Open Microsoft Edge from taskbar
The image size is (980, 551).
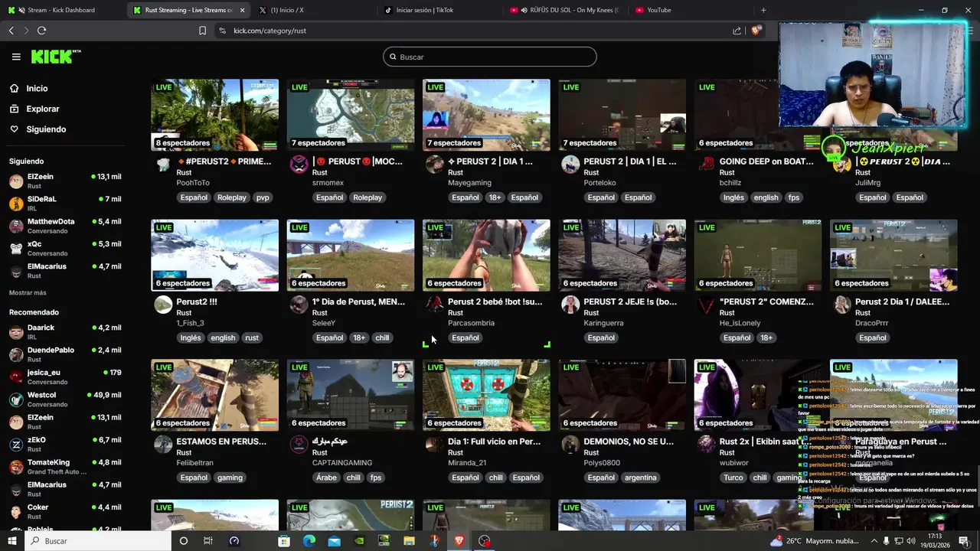click(x=309, y=541)
